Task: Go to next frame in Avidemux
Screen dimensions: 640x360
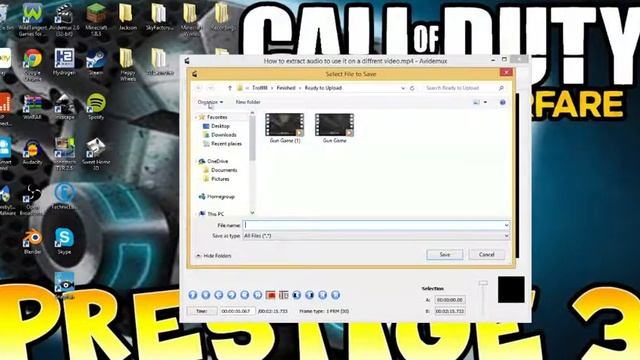Action: [231, 295]
